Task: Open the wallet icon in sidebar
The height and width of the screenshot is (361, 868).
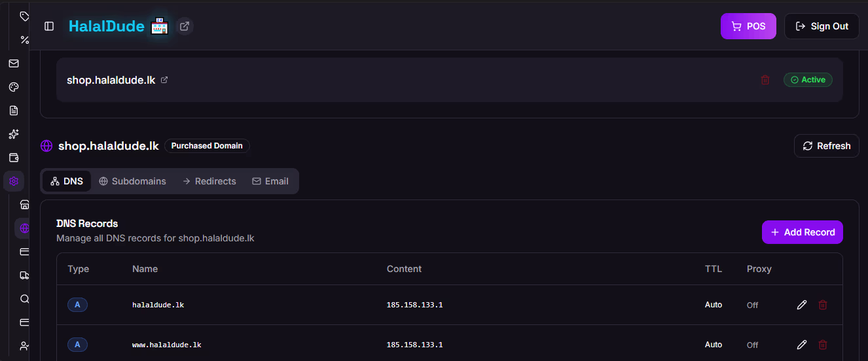Action: coord(14,158)
